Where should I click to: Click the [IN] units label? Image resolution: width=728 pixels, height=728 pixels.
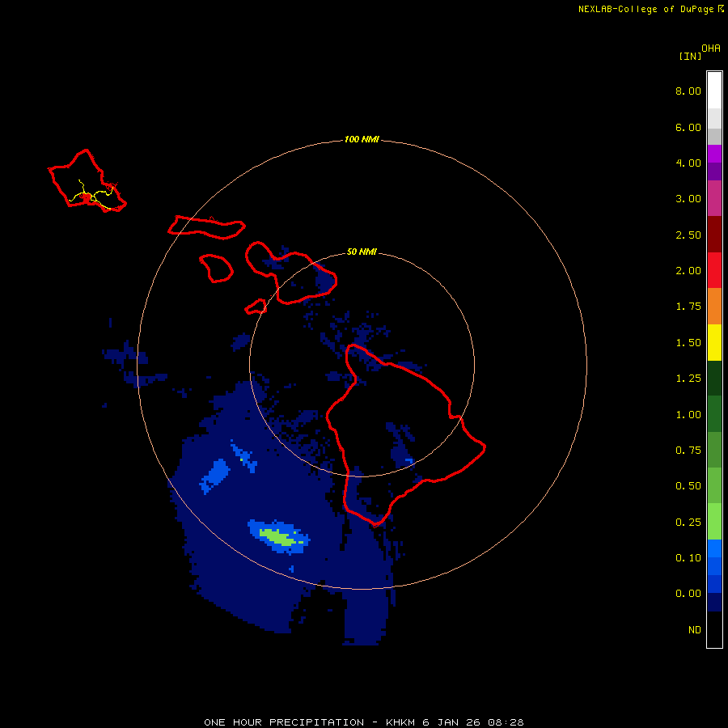click(x=690, y=56)
